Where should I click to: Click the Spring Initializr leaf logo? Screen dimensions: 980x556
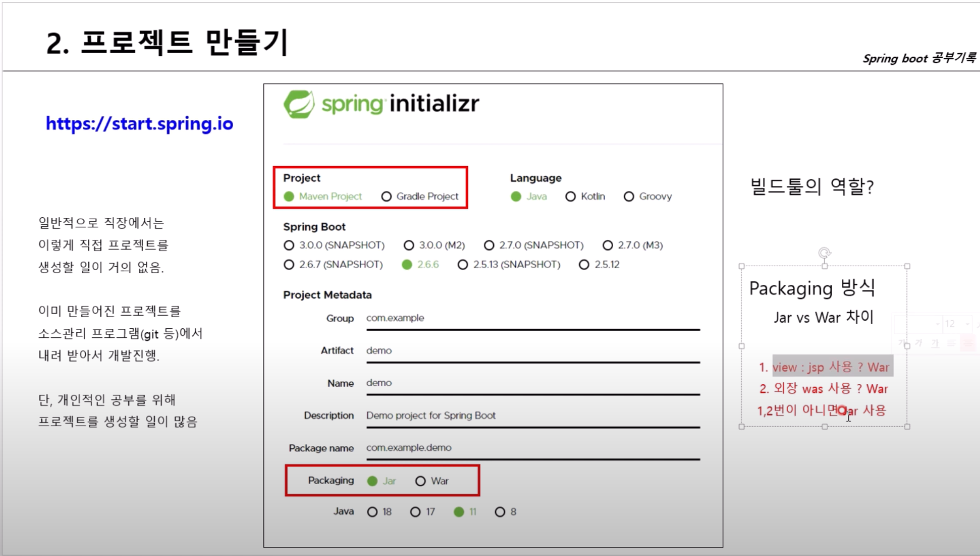[x=299, y=104]
